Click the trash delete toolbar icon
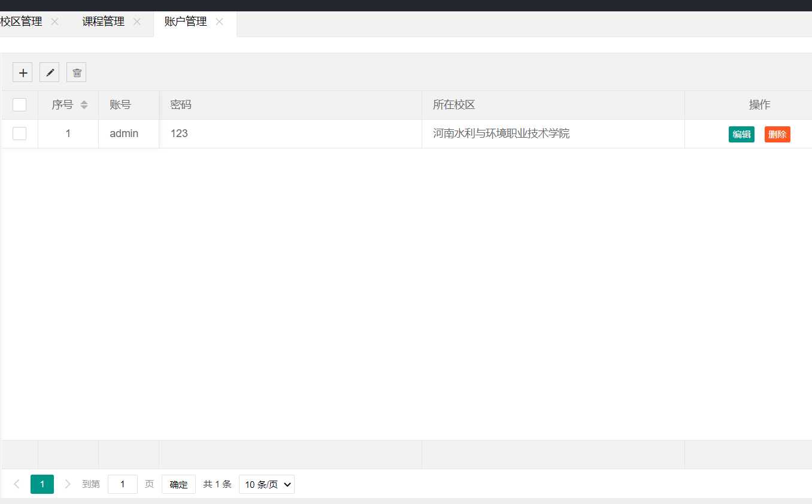Screen dimensions: 812x504 [x=77, y=72]
